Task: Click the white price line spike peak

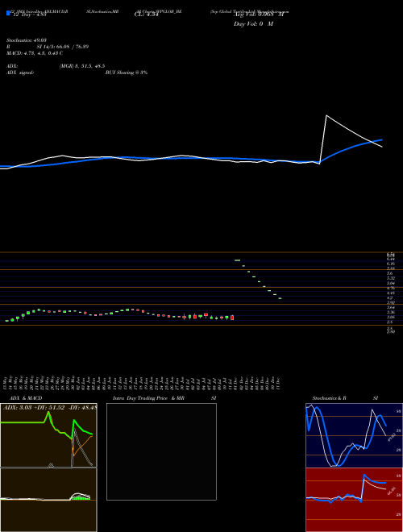Action: 326,116
